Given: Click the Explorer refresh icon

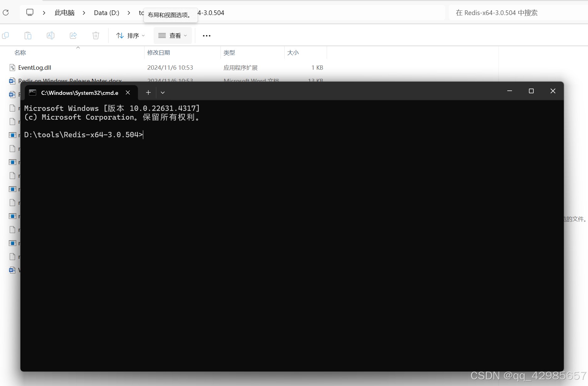Looking at the screenshot, I should coord(6,13).
